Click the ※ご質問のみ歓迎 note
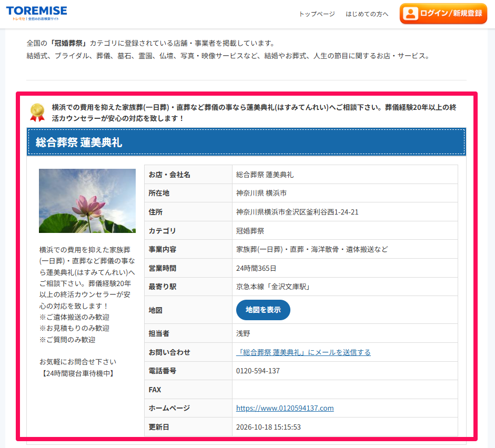 (67, 340)
